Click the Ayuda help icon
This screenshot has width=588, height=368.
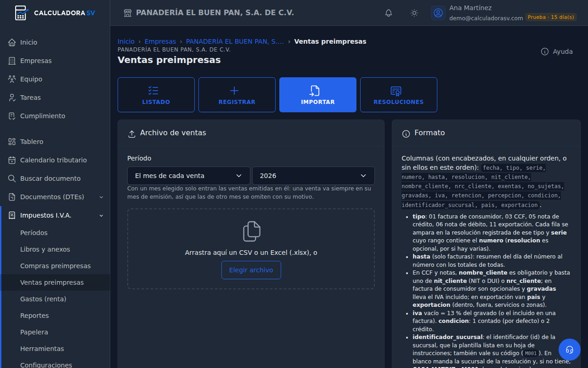(545, 52)
